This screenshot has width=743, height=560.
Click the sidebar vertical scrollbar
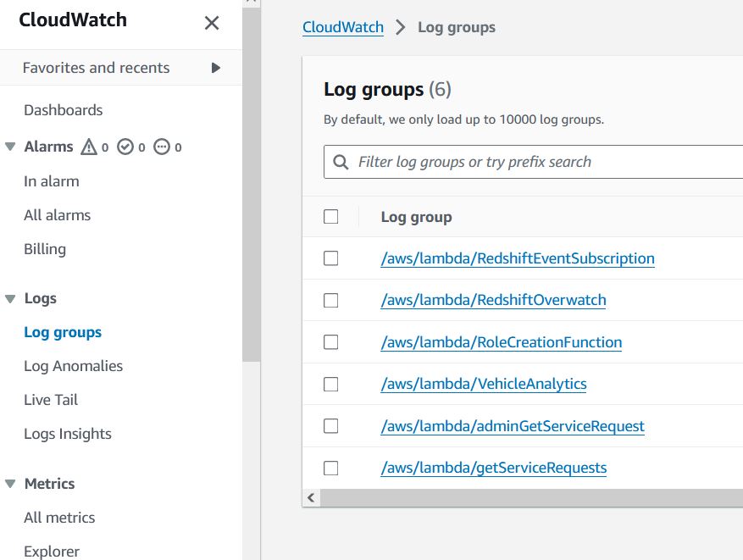click(251, 185)
